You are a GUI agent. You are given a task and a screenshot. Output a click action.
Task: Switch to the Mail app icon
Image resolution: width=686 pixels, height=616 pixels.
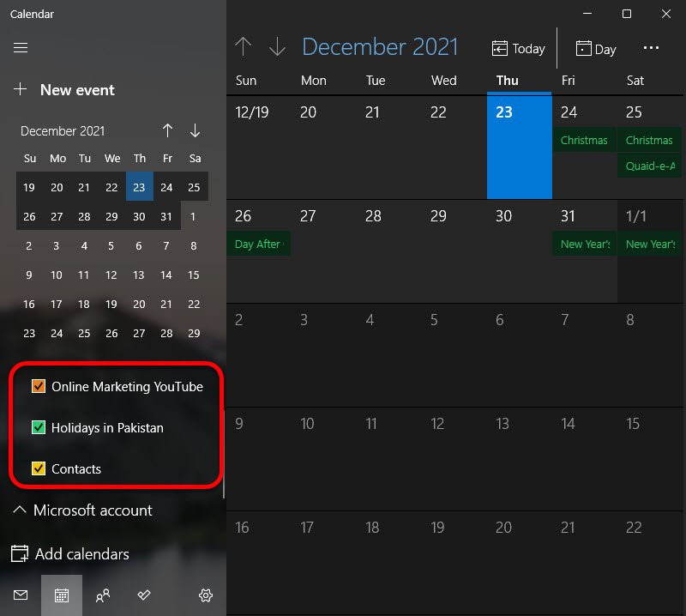click(x=21, y=595)
